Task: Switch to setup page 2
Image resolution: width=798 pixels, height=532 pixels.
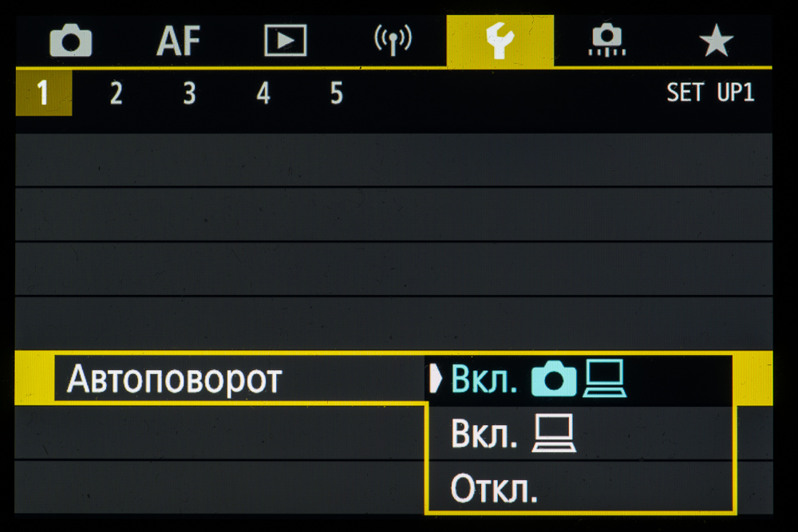Action: tap(117, 94)
